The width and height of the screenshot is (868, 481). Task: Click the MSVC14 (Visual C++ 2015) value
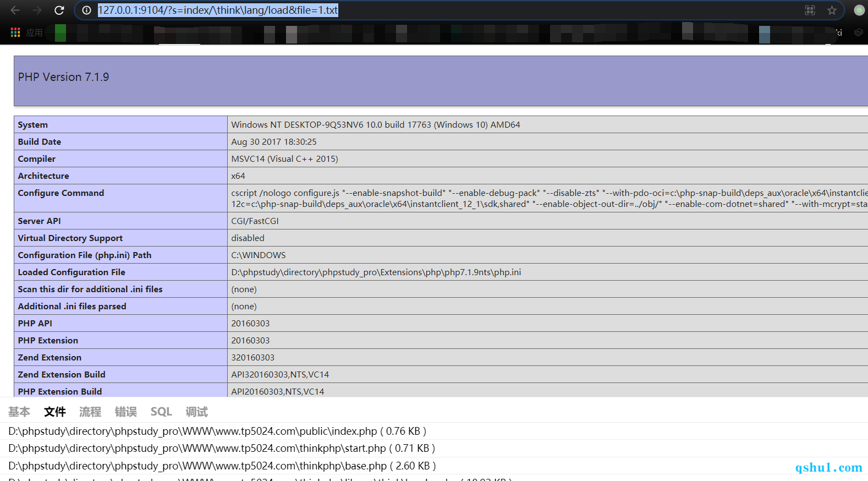(284, 159)
